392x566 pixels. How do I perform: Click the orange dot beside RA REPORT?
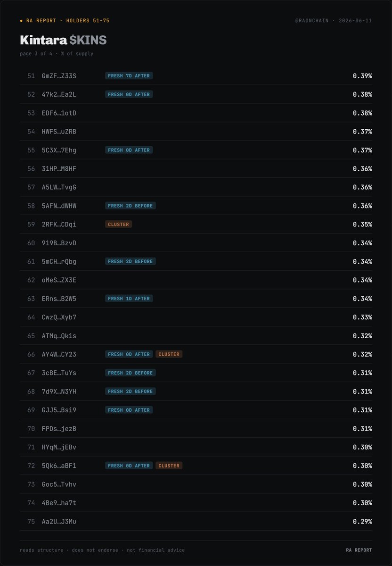coord(22,21)
